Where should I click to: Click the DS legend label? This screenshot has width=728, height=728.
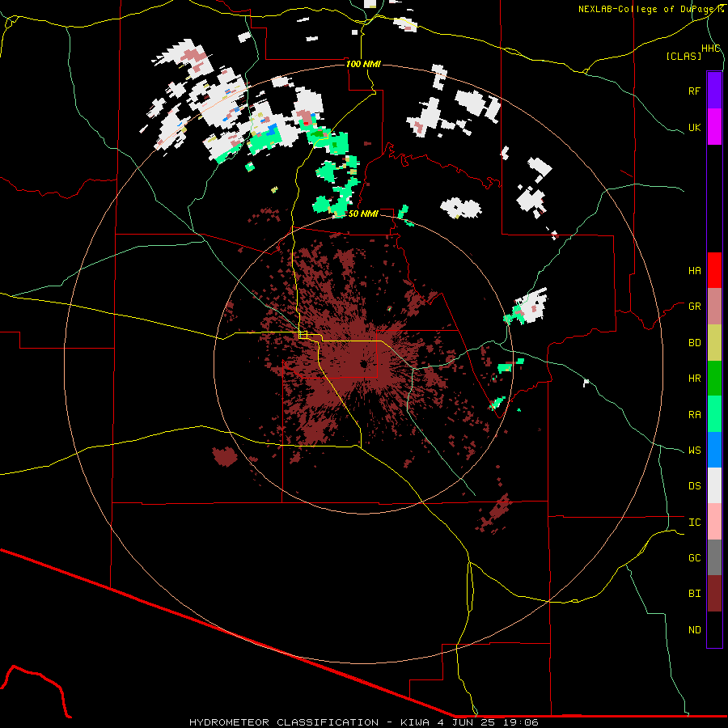[x=694, y=486]
